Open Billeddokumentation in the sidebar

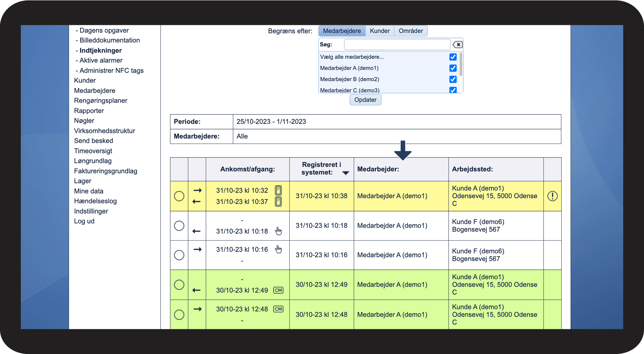tap(110, 40)
